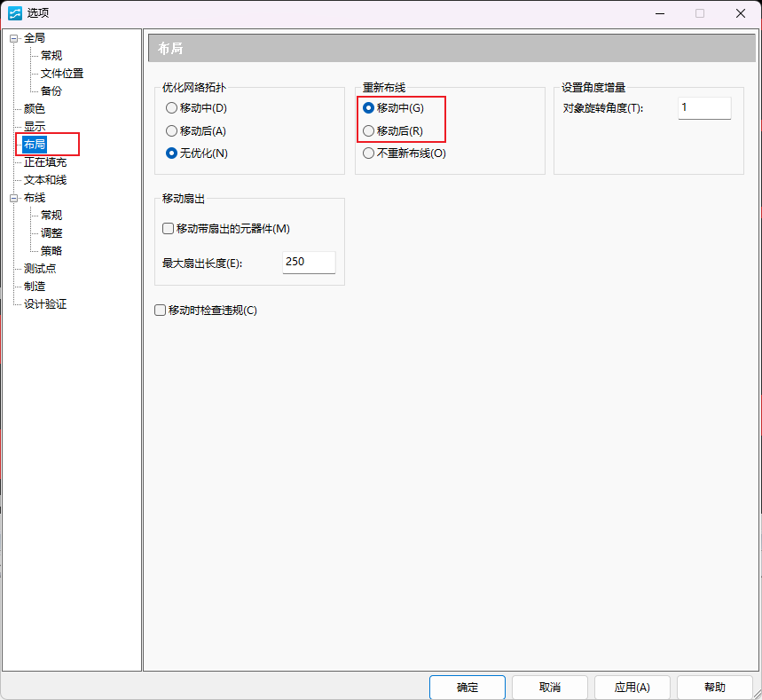Collapse the 布线 tree node
Image resolution: width=762 pixels, height=700 pixels.
tap(14, 198)
